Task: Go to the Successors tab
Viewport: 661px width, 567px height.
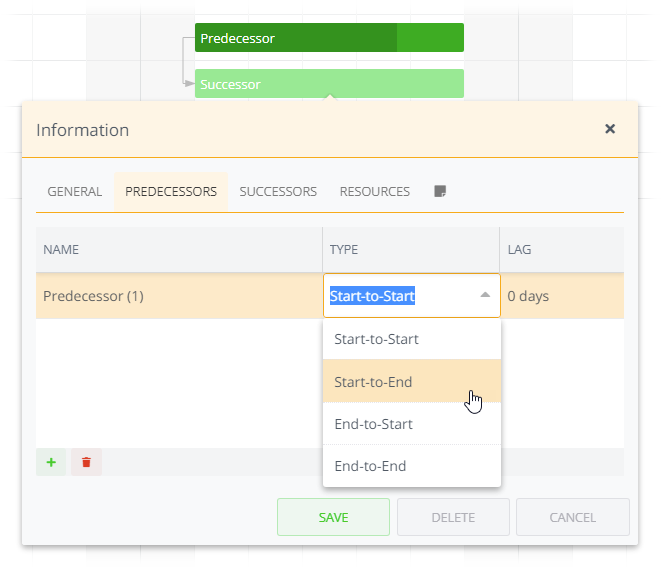Action: (278, 191)
